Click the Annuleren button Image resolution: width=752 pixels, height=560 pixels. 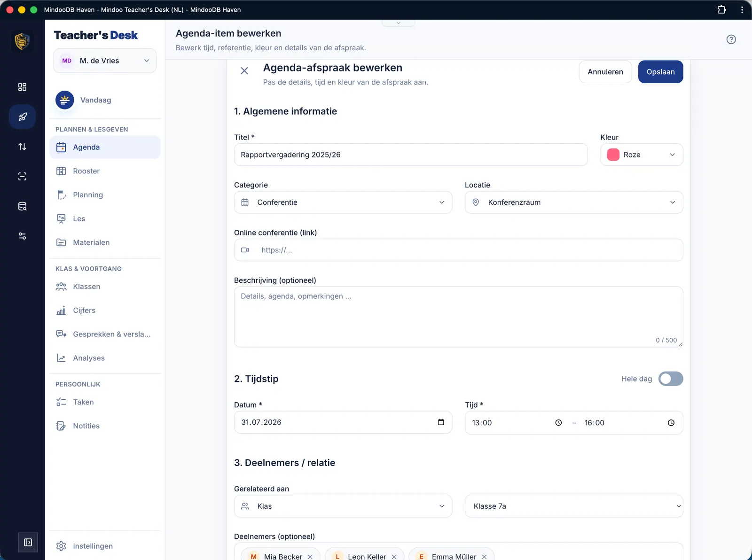[605, 72]
